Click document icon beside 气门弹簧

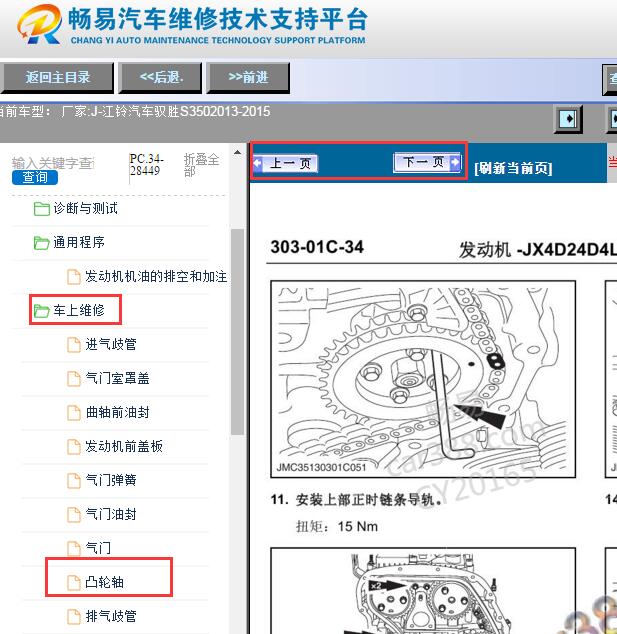(x=74, y=481)
